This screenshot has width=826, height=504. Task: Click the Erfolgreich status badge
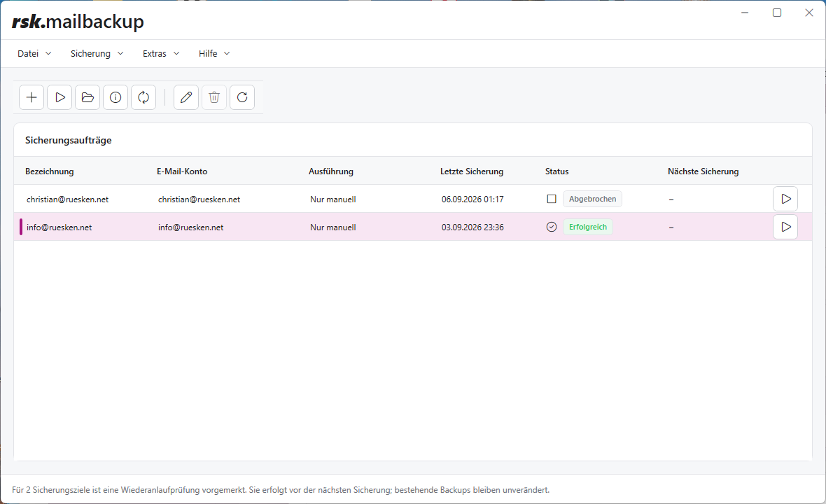pos(588,227)
